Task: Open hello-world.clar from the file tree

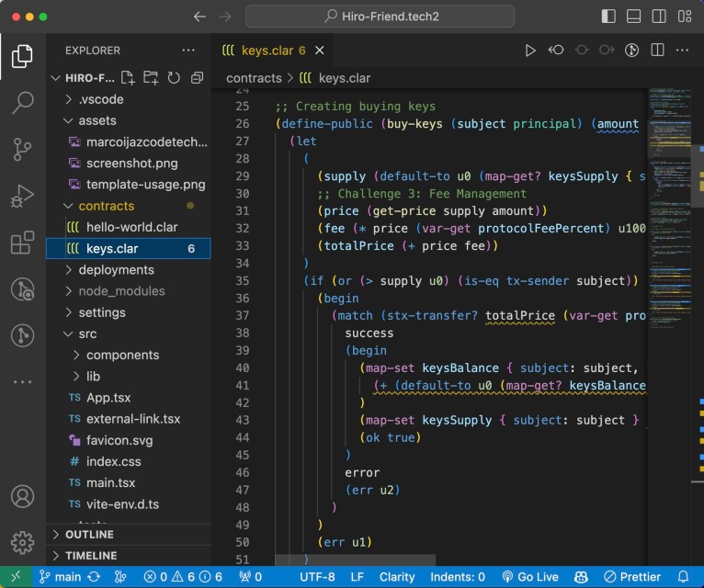Action: pyautogui.click(x=131, y=227)
